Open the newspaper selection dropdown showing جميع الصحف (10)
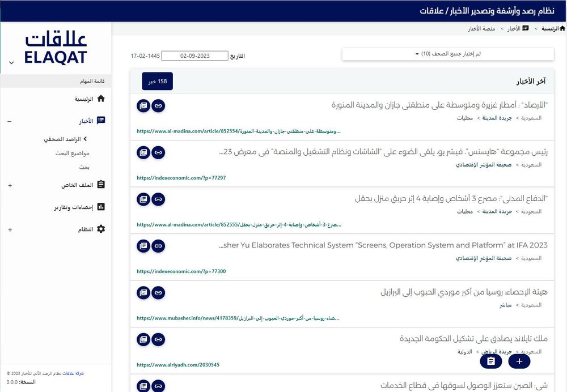The image size is (567, 392). click(447, 53)
